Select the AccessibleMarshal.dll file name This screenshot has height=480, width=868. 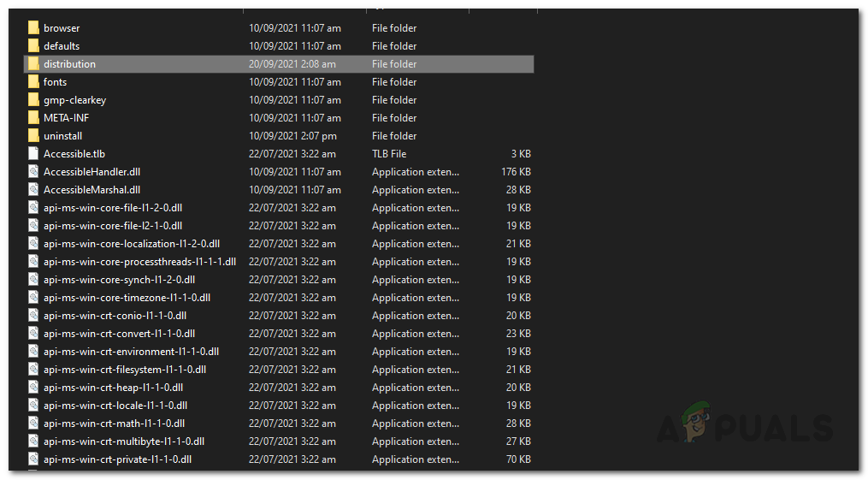click(92, 190)
